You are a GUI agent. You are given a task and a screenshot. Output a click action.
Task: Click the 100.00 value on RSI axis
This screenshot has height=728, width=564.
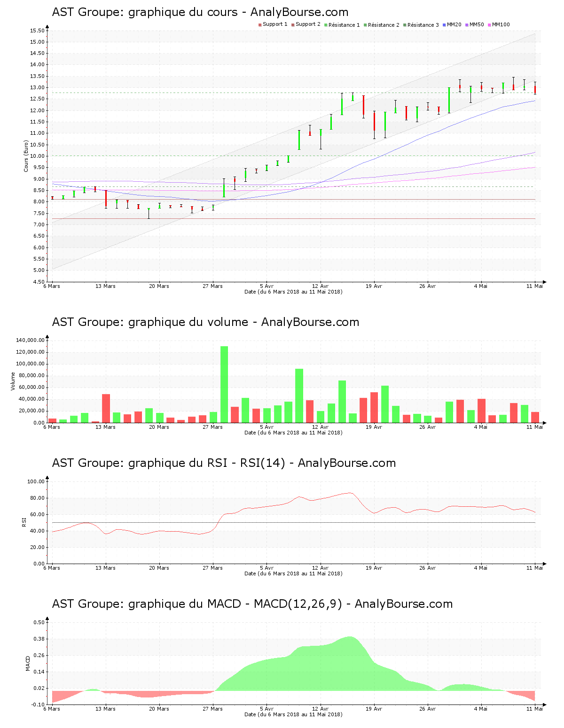coord(36,481)
